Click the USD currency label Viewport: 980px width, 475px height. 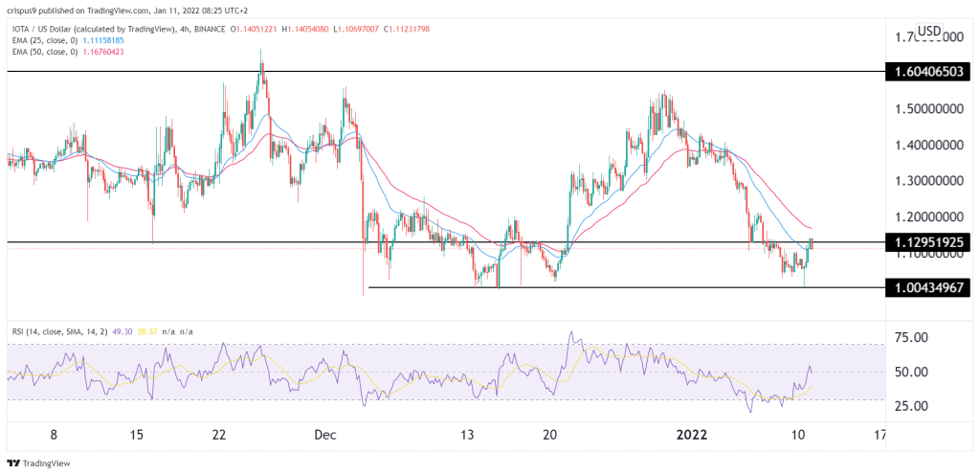pyautogui.click(x=928, y=32)
